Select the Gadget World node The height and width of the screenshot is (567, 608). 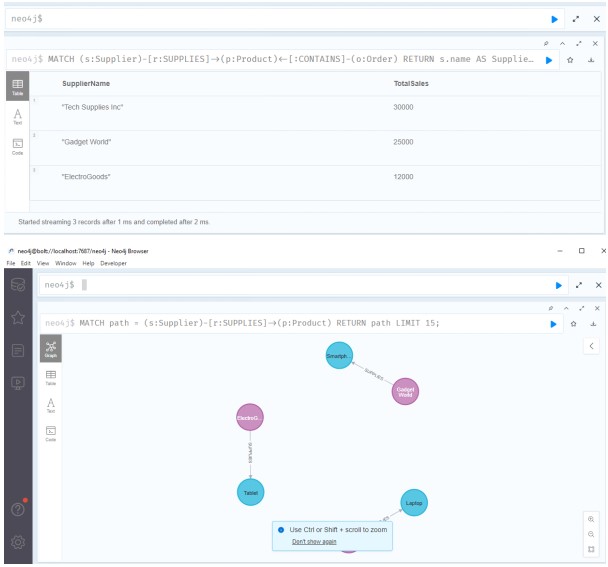pos(405,391)
